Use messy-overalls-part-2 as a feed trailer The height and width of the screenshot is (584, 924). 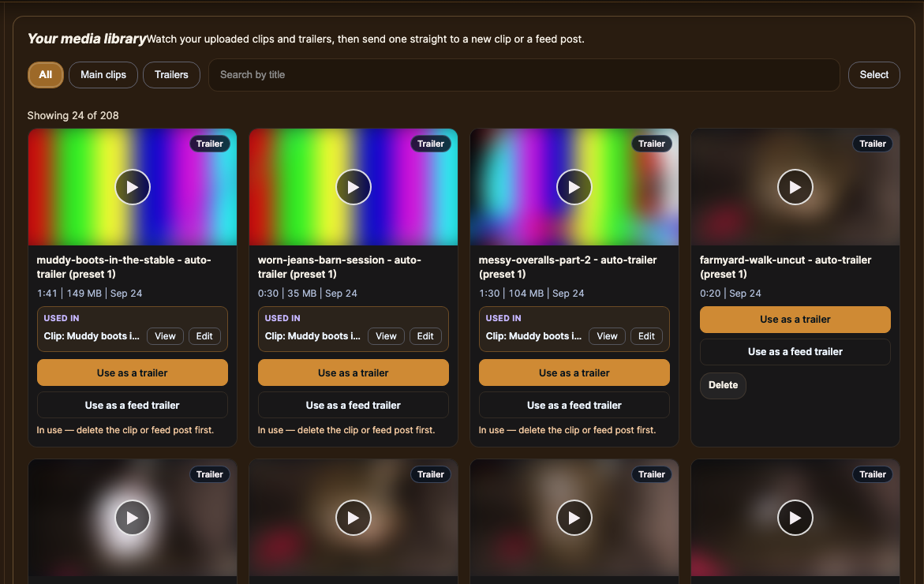click(x=574, y=405)
